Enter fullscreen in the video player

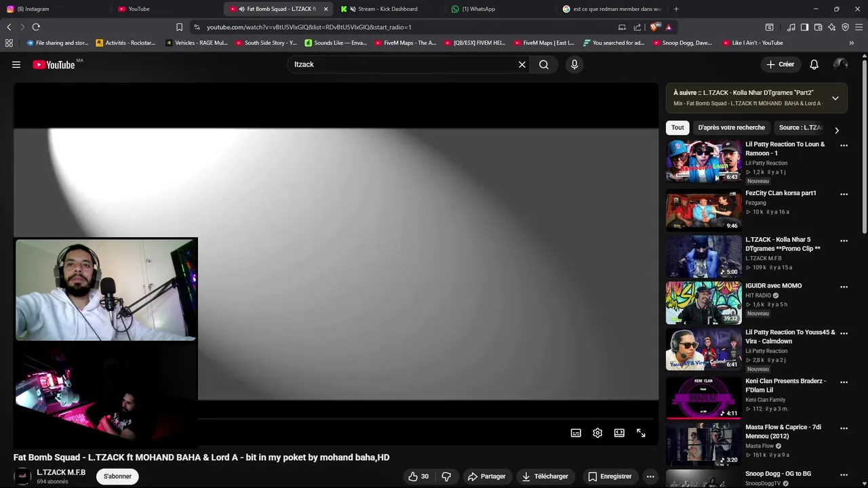pyautogui.click(x=641, y=433)
